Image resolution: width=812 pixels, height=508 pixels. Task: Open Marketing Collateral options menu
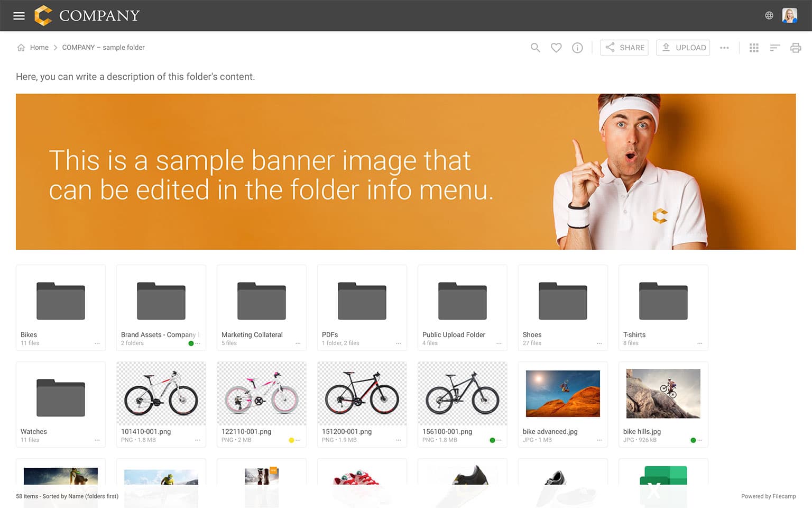pyautogui.click(x=298, y=343)
